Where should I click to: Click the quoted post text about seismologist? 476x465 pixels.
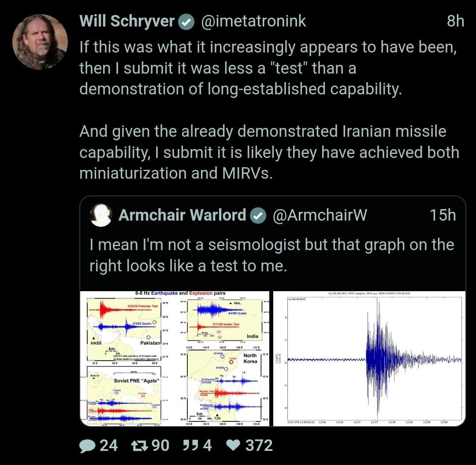tap(271, 255)
